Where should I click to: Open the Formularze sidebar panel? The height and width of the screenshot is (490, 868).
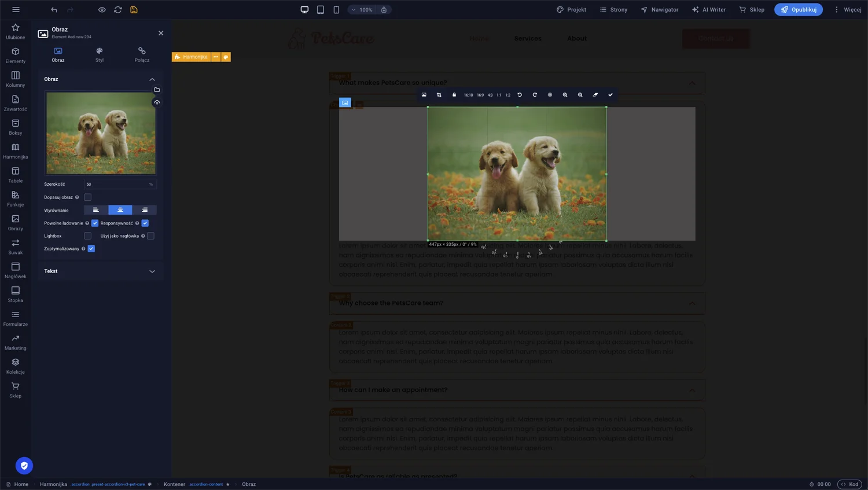15,319
